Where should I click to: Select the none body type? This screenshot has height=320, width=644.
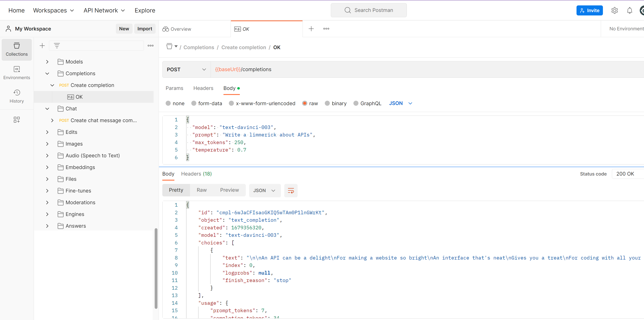(168, 104)
